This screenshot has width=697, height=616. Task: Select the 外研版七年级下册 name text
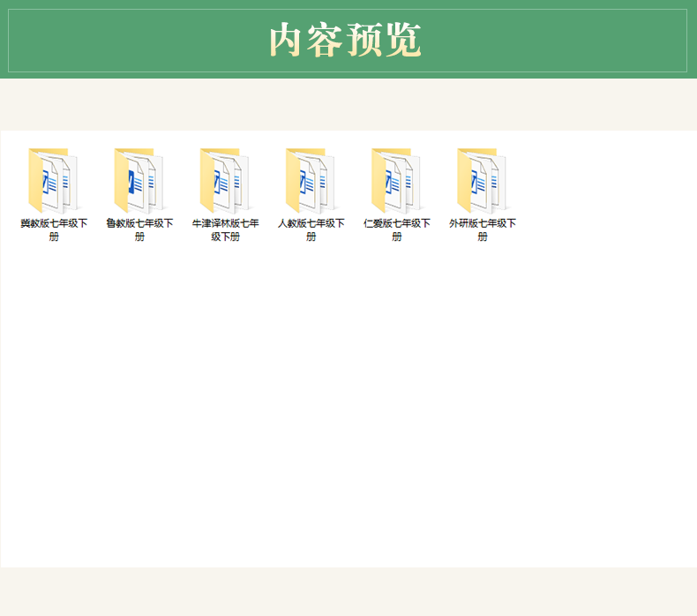[483, 229]
